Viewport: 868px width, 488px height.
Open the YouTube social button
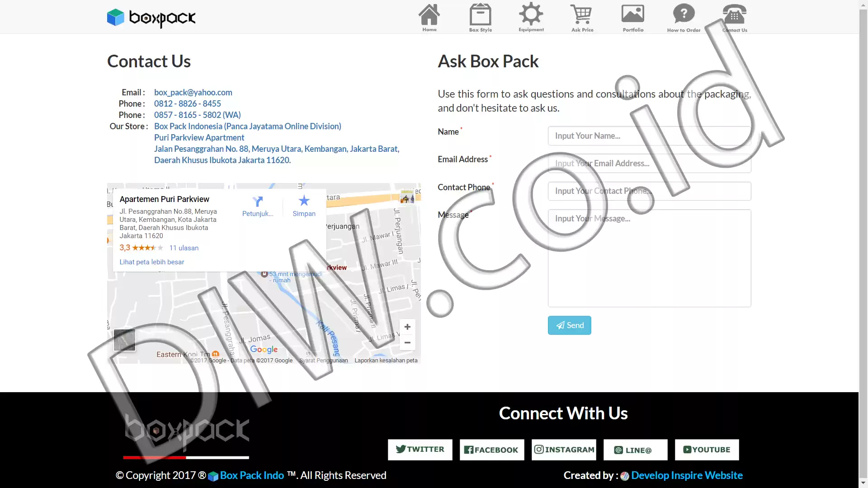pyautogui.click(x=707, y=450)
